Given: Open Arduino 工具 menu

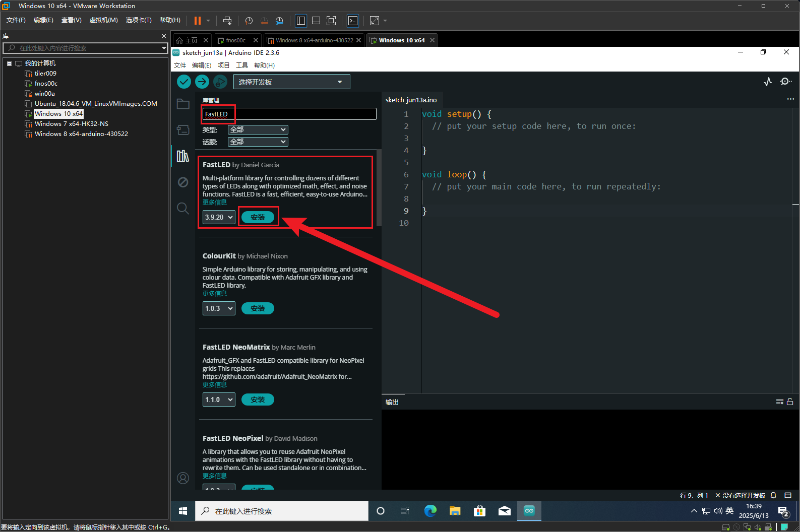Looking at the screenshot, I should pyautogui.click(x=242, y=65).
